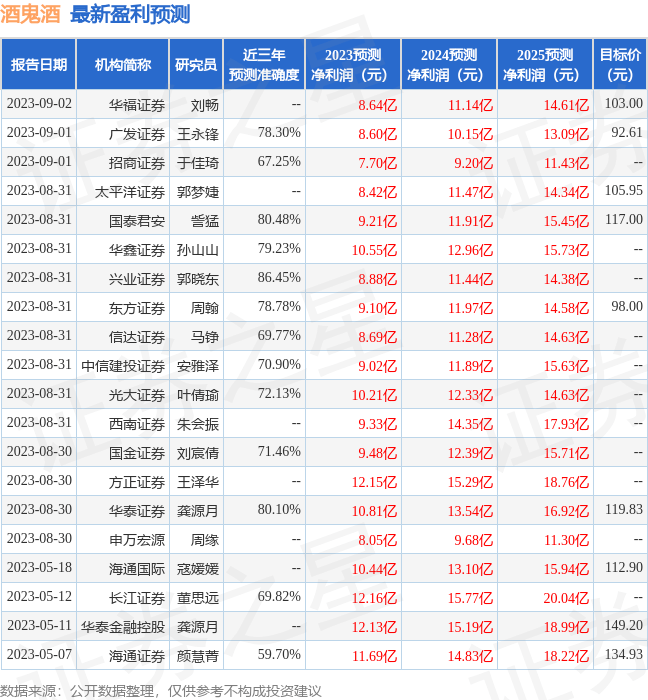Open the 华福证券 institution entry
Screen dimensions: 648x700
137,104
